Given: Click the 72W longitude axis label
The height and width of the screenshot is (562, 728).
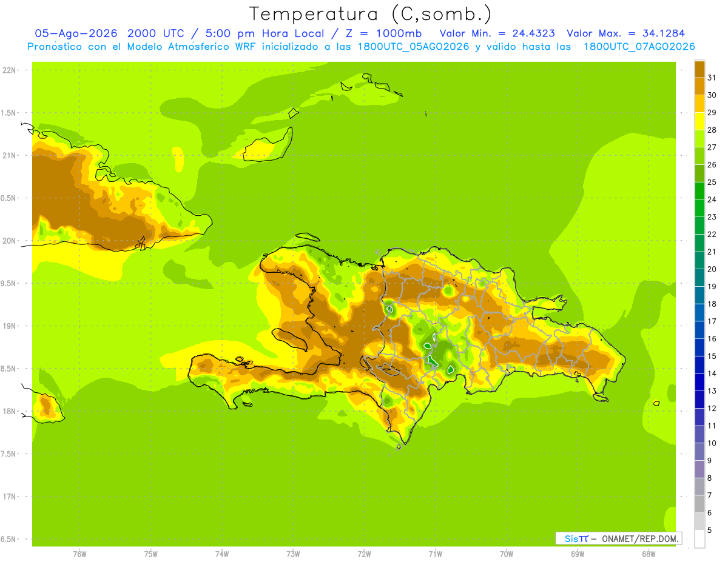Looking at the screenshot, I should pyautogui.click(x=364, y=554).
